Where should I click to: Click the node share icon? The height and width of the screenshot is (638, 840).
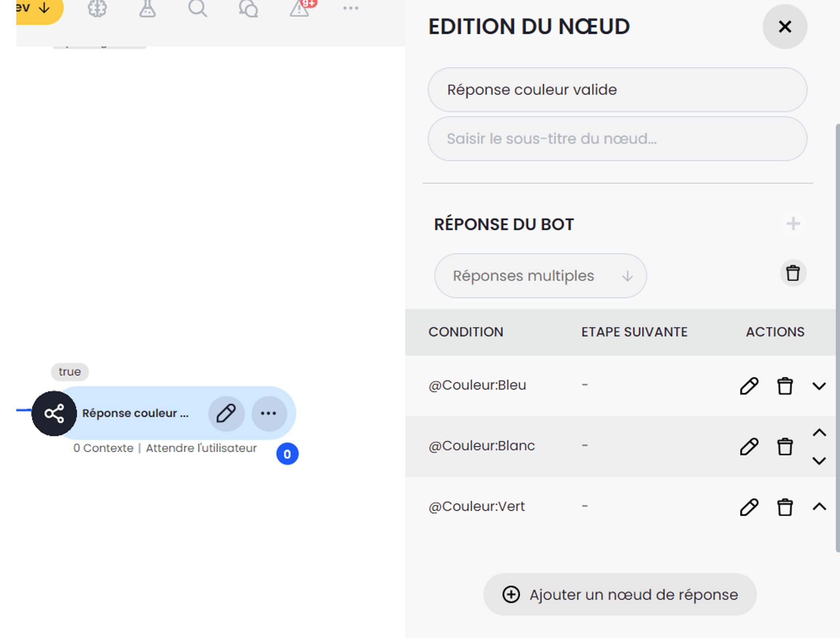54,413
